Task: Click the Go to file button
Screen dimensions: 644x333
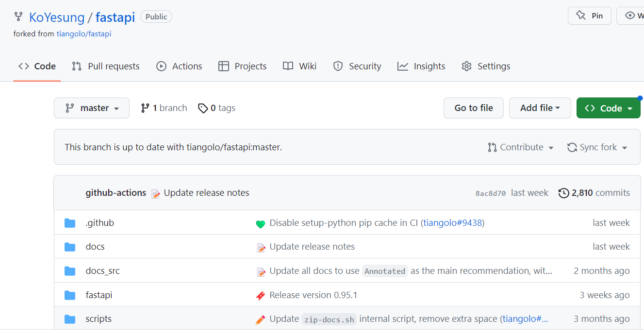Action: coord(474,108)
